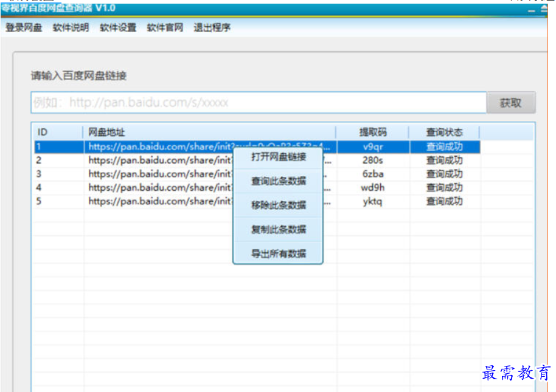
Task: Click the extraction code v9qr
Action: pos(373,147)
